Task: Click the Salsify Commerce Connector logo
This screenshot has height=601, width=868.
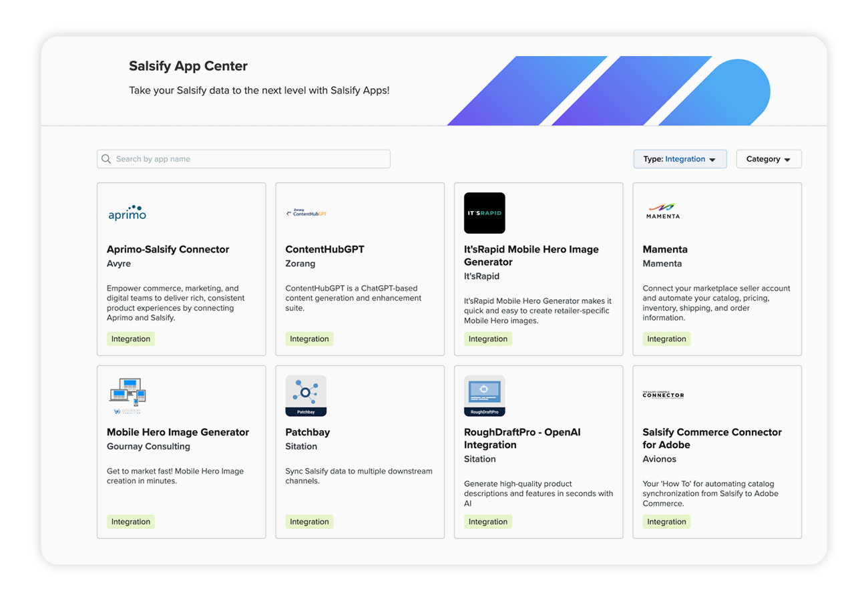Action: 663,395
